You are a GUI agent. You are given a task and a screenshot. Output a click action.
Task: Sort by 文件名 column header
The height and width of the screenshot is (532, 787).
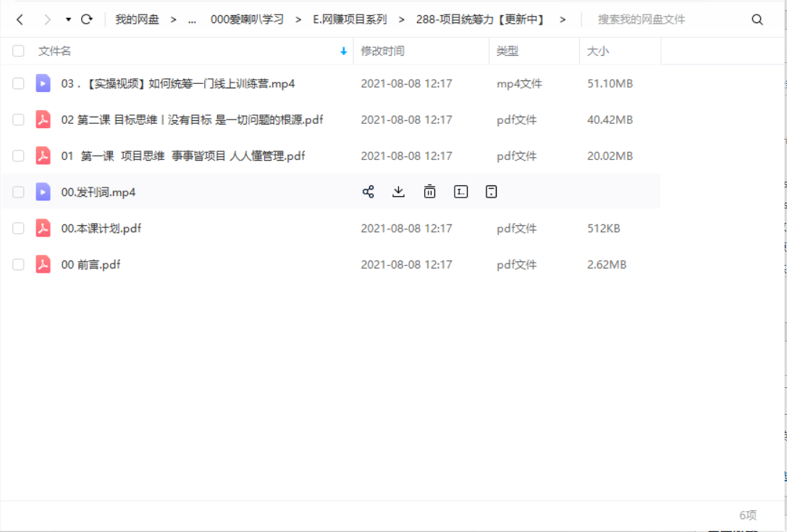pos(55,51)
